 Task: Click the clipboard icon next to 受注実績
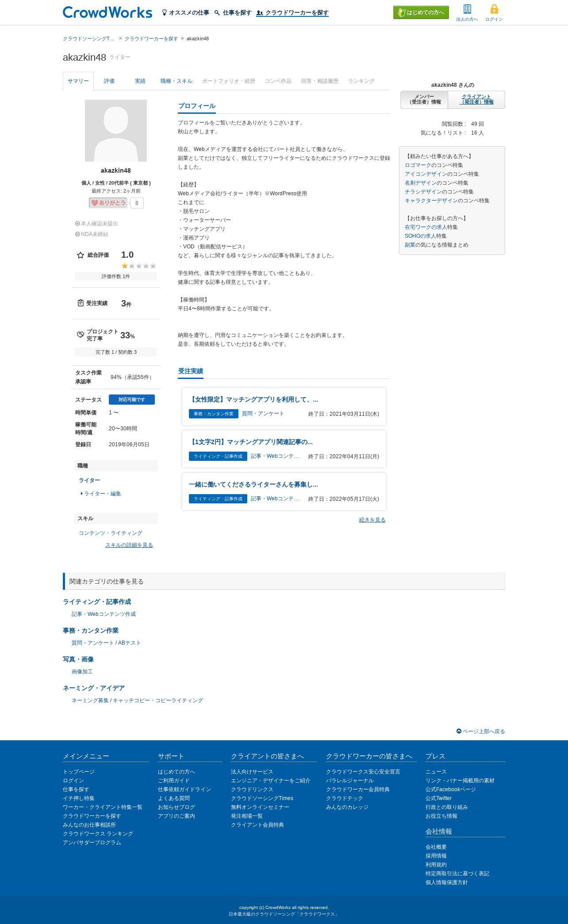coord(81,303)
